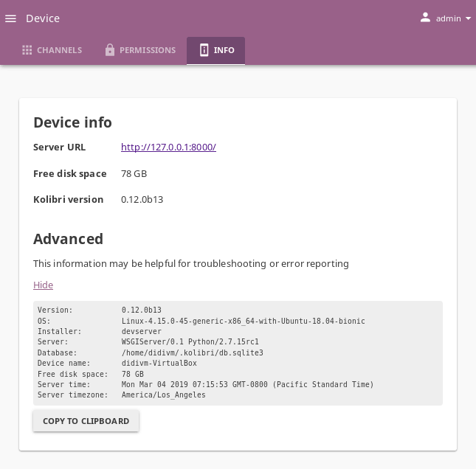The width and height of the screenshot is (476, 469).
Task: Click the Kolibri version value 0.12.0b13
Action: [x=142, y=200]
